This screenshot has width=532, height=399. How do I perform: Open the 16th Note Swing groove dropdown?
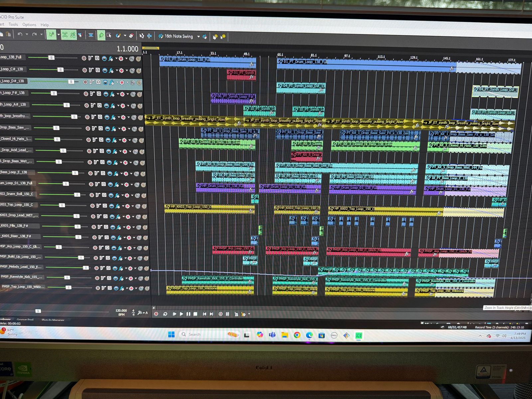[x=199, y=37]
